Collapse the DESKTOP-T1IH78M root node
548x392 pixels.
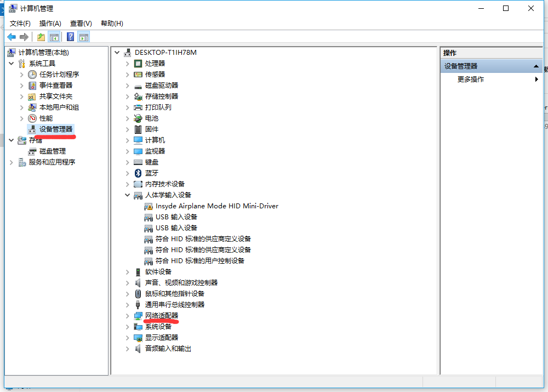[117, 53]
